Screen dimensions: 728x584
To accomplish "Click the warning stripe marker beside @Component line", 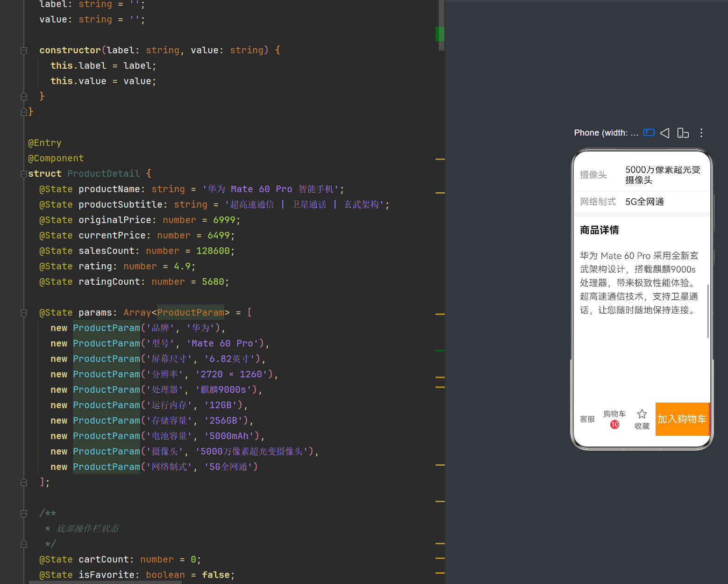I will (x=440, y=159).
